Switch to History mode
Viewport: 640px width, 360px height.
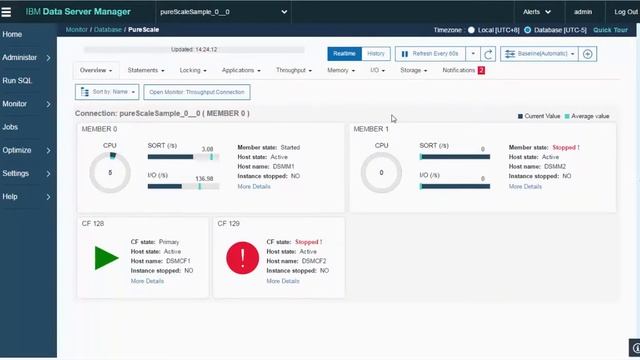click(376, 54)
